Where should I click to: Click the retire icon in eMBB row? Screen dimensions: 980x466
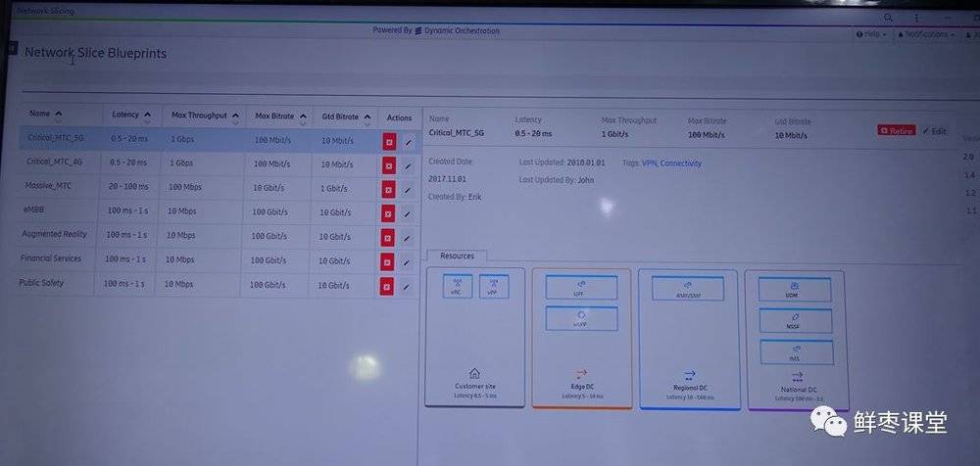[x=388, y=213]
